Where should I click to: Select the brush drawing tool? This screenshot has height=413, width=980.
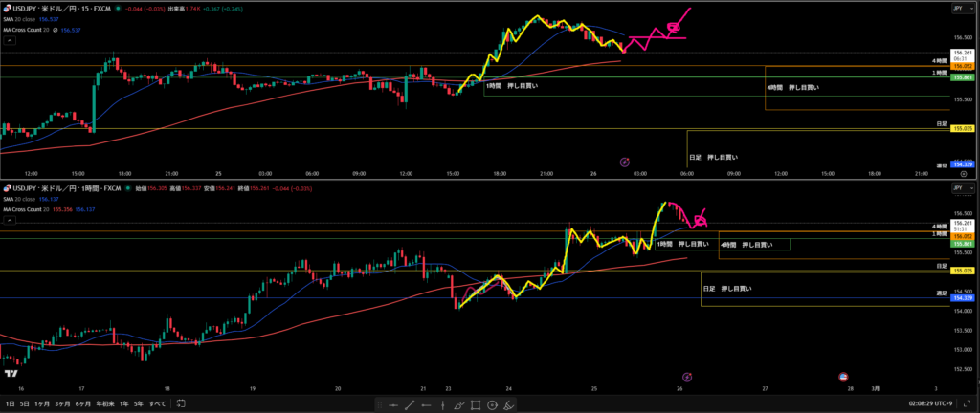(x=459, y=405)
